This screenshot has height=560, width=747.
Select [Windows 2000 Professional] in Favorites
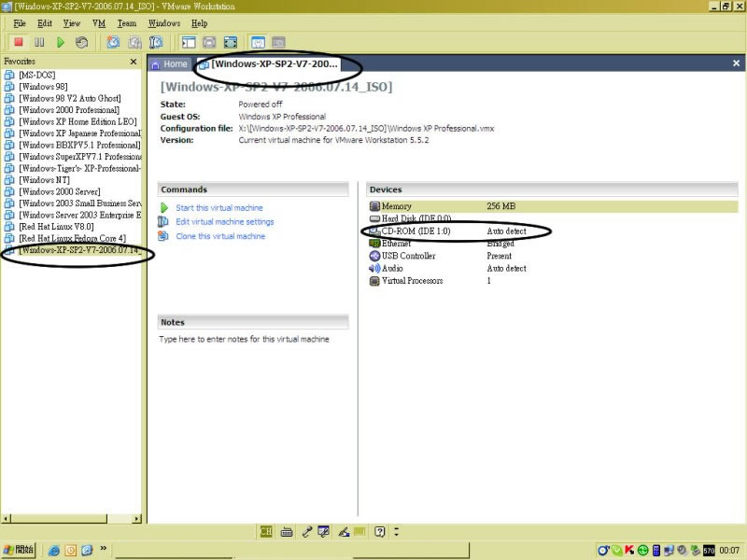pos(69,110)
